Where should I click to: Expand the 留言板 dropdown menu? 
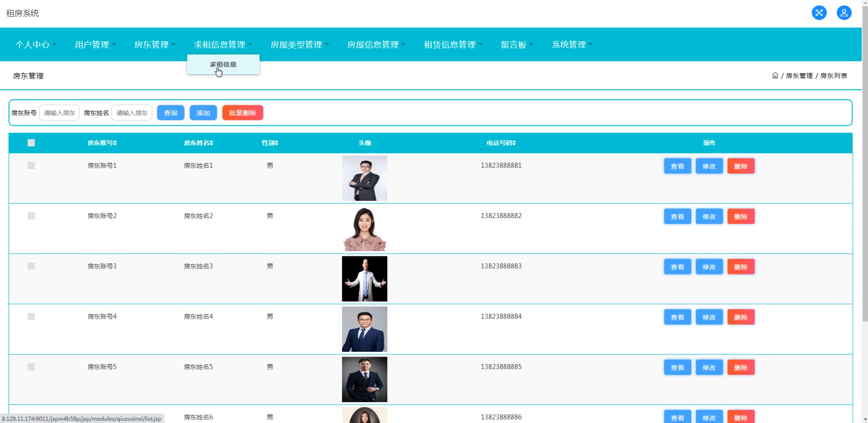(517, 45)
